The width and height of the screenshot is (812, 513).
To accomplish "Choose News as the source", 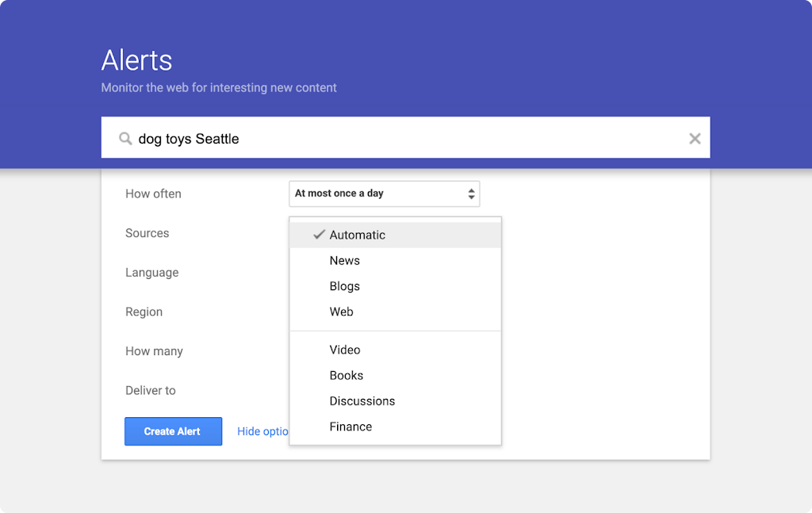I will [x=345, y=261].
